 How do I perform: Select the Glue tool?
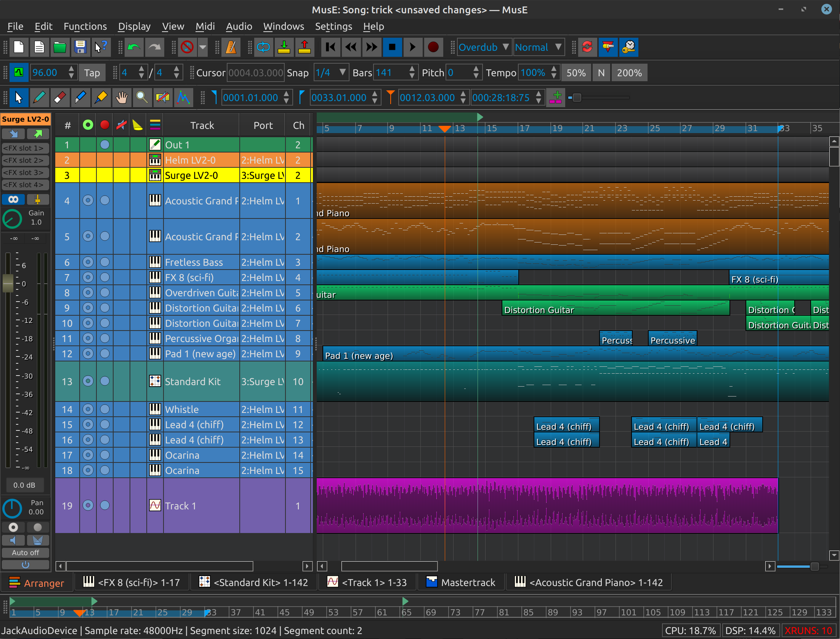(101, 98)
